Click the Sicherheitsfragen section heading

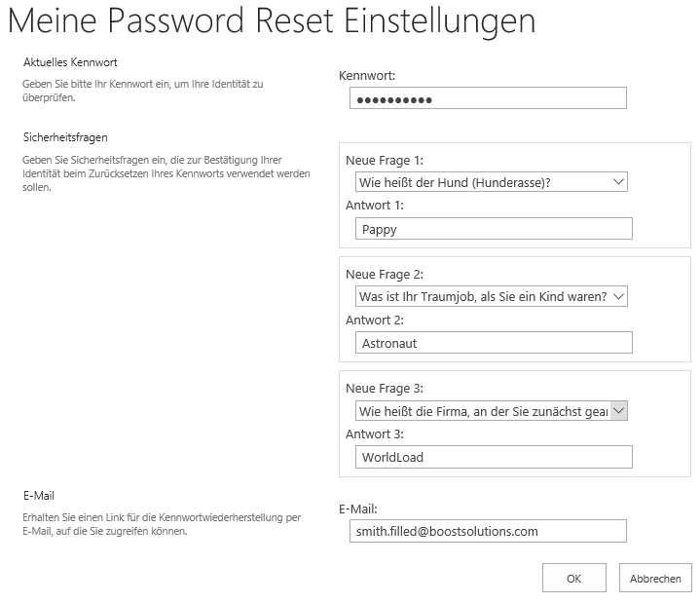pos(65,137)
